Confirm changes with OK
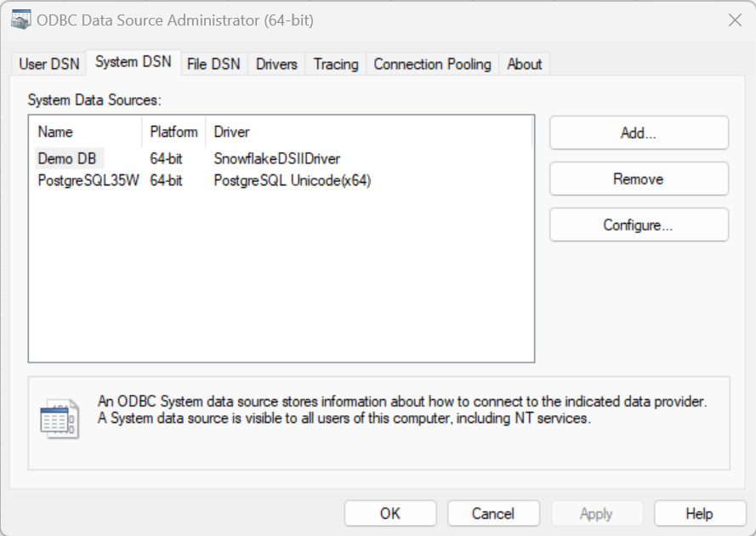756x536 pixels. point(389,513)
